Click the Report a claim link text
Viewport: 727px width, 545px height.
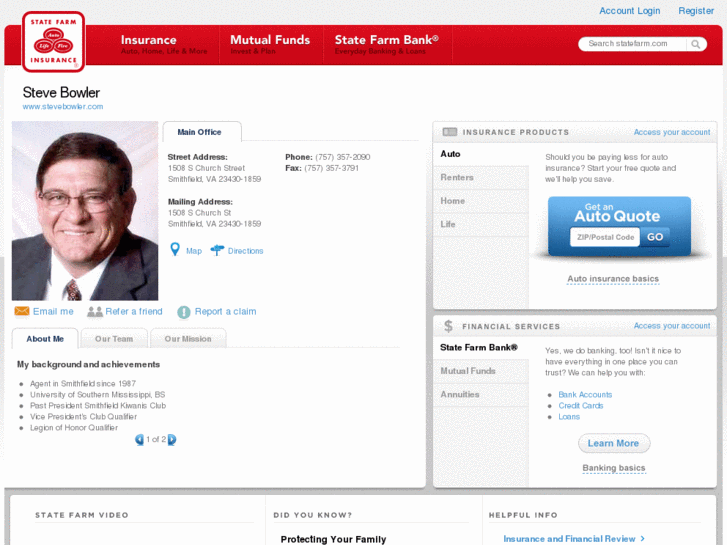[x=225, y=311]
